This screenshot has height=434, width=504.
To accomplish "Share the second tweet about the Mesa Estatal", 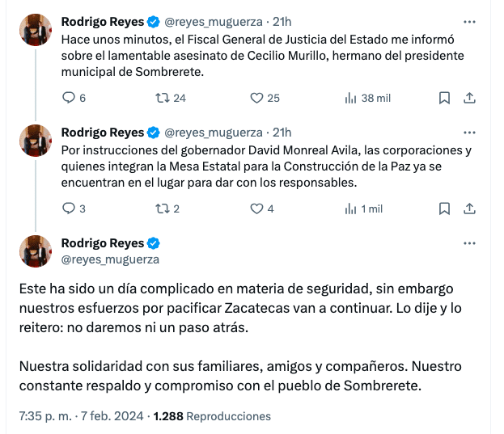I will click(x=469, y=209).
